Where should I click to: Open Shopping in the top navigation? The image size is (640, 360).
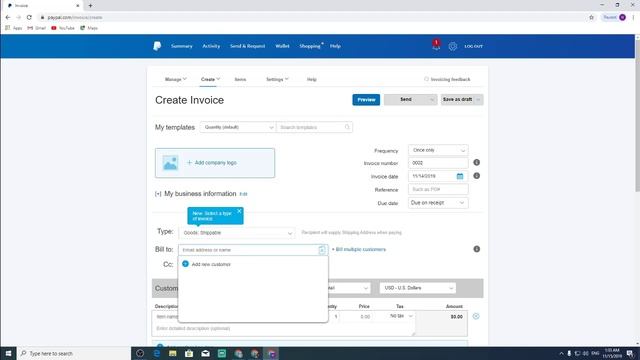pyautogui.click(x=310, y=46)
